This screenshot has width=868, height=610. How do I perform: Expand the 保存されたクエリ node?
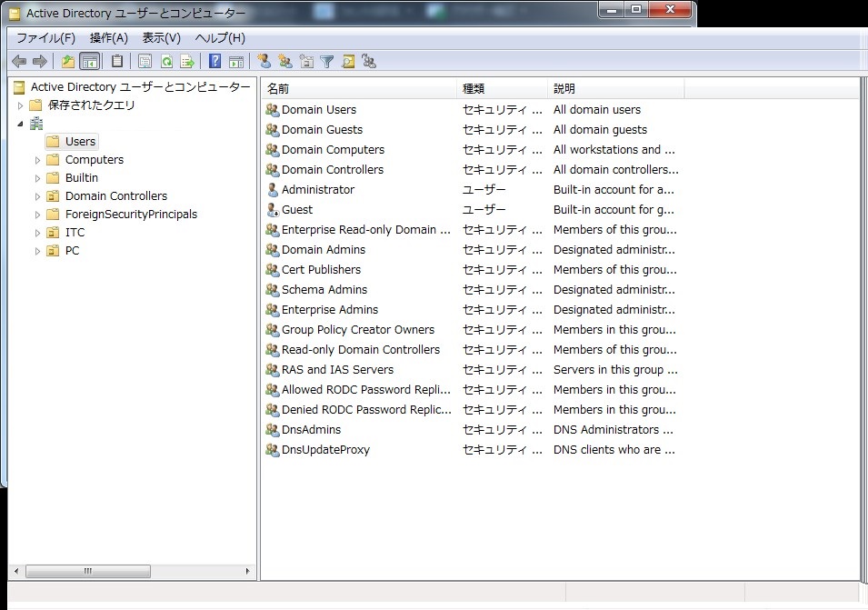21,105
